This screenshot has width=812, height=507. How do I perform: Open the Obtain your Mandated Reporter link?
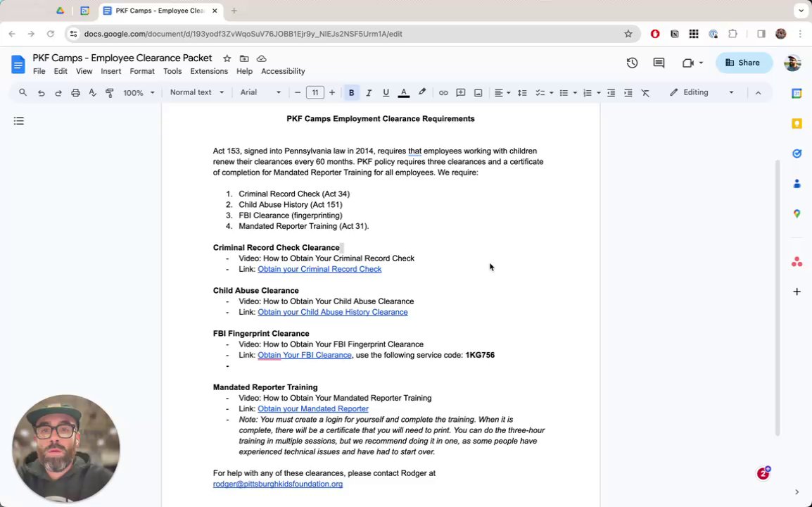pos(313,409)
